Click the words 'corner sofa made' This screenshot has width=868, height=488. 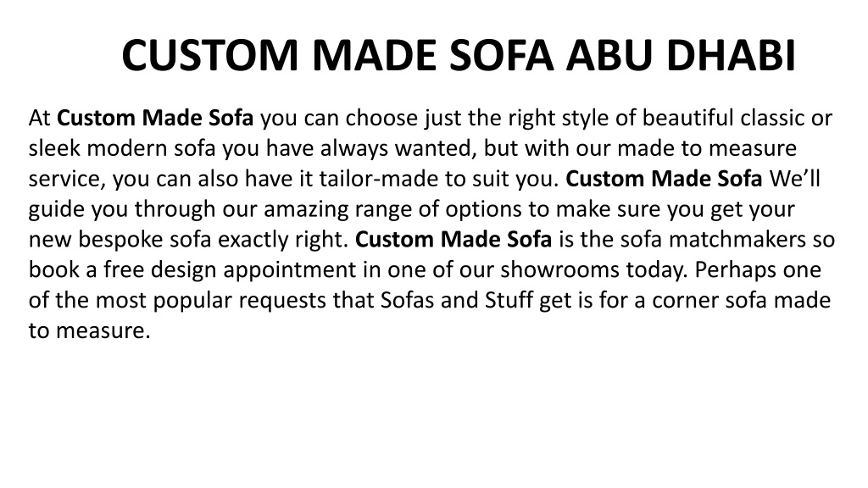(741, 301)
